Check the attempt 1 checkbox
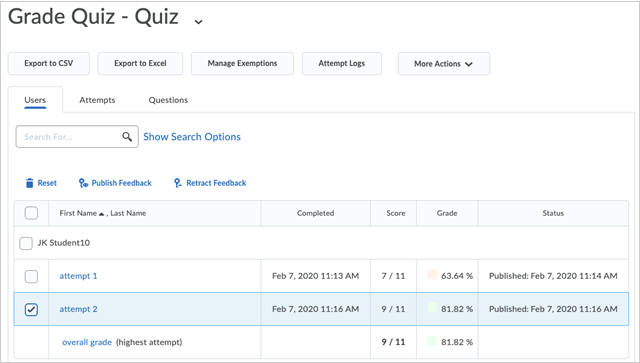Image resolution: width=640 pixels, height=363 pixels. click(31, 276)
